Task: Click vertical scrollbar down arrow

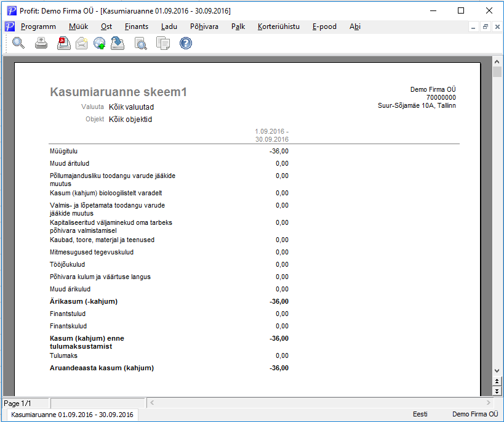Action: [x=497, y=370]
